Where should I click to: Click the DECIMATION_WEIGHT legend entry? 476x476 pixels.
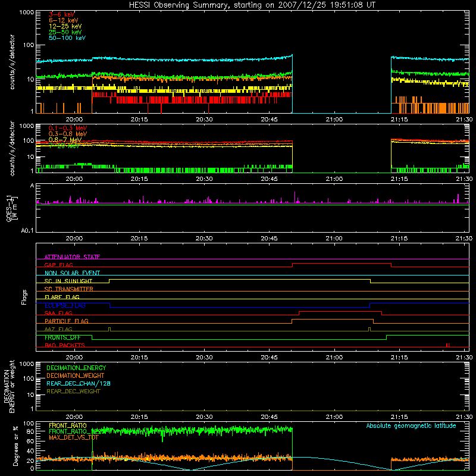point(76,375)
